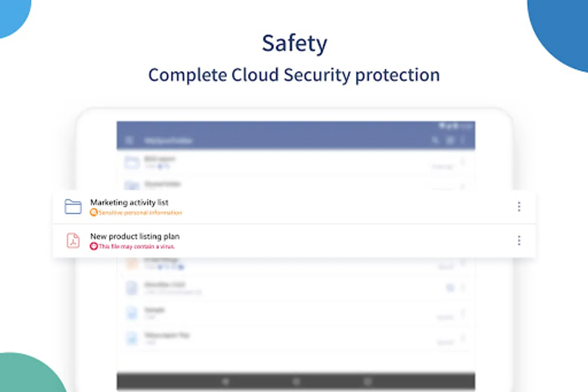Click the top blurred folder icon in list
Image resolution: width=588 pixels, height=392 pixels.
[131, 162]
